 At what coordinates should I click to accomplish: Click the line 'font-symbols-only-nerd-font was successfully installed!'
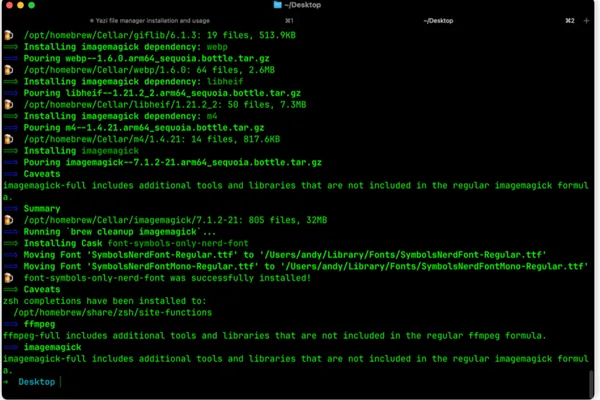pyautogui.click(x=167, y=278)
